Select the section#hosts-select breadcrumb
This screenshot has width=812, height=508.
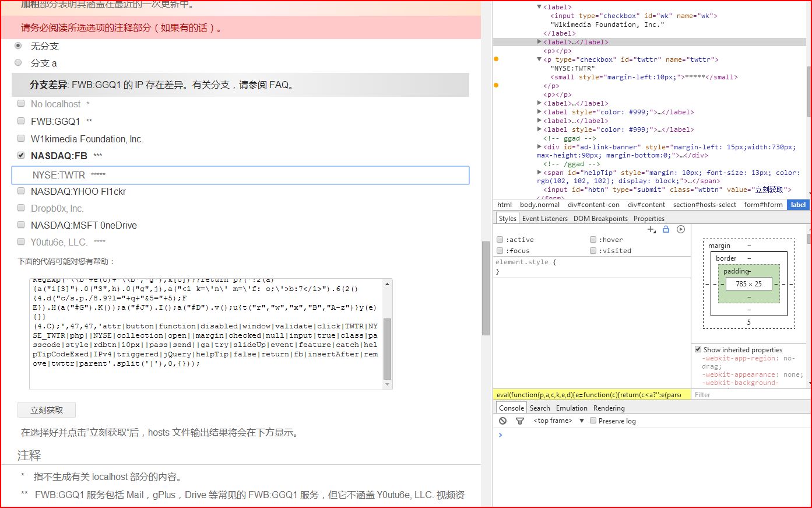[705, 204]
